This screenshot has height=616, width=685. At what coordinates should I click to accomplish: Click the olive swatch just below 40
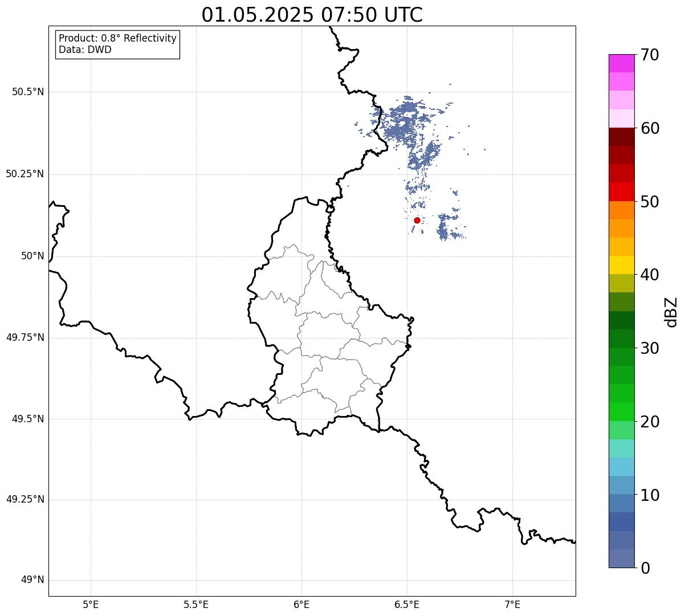pyautogui.click(x=621, y=283)
